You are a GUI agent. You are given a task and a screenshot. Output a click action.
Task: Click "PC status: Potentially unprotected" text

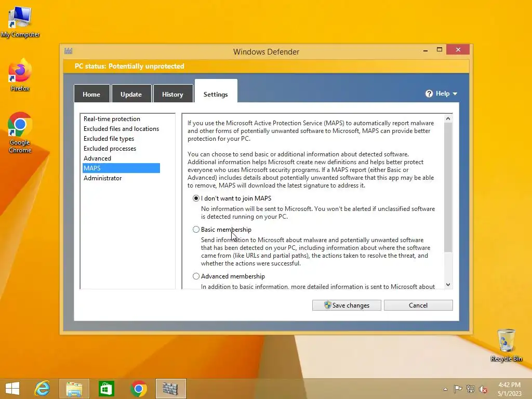tap(129, 66)
